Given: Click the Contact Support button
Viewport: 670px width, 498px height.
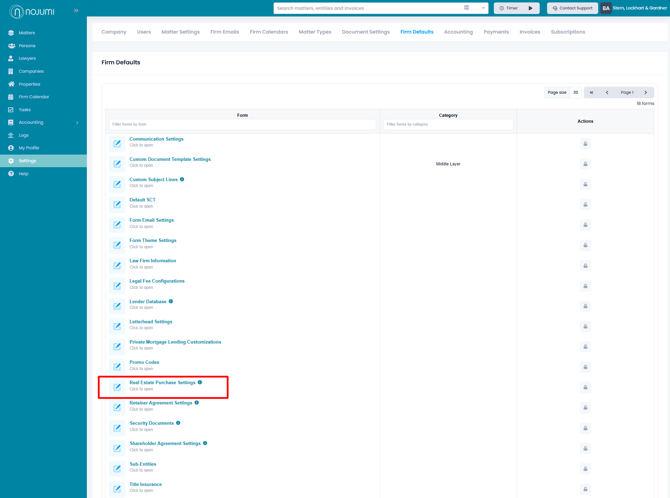Looking at the screenshot, I should pos(572,8).
